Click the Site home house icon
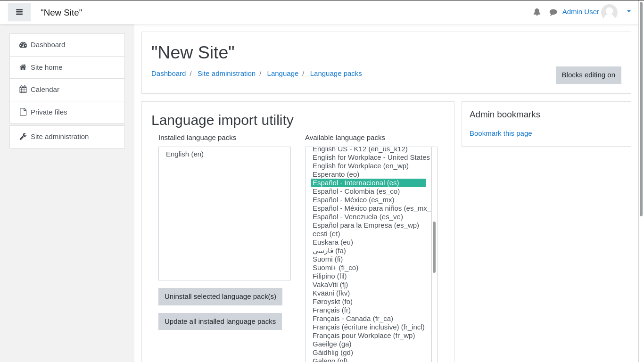 pyautogui.click(x=23, y=67)
